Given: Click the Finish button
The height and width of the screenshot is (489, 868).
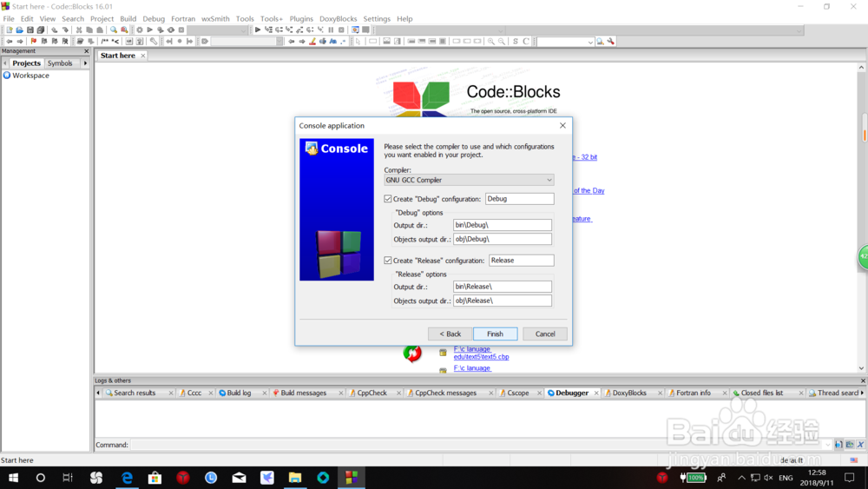Looking at the screenshot, I should 495,334.
